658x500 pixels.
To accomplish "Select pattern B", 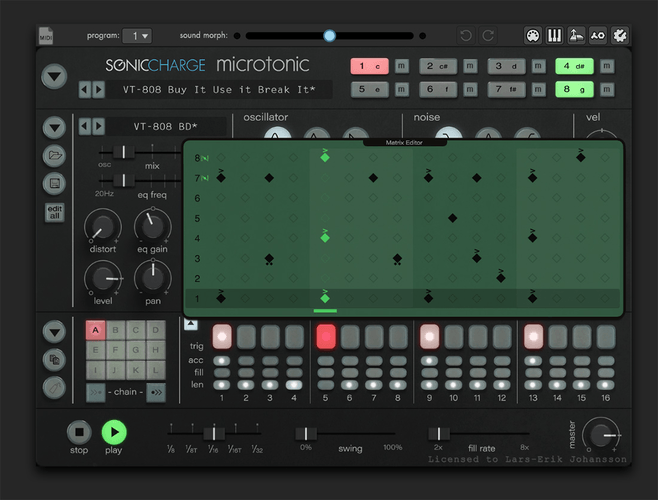I will [115, 330].
